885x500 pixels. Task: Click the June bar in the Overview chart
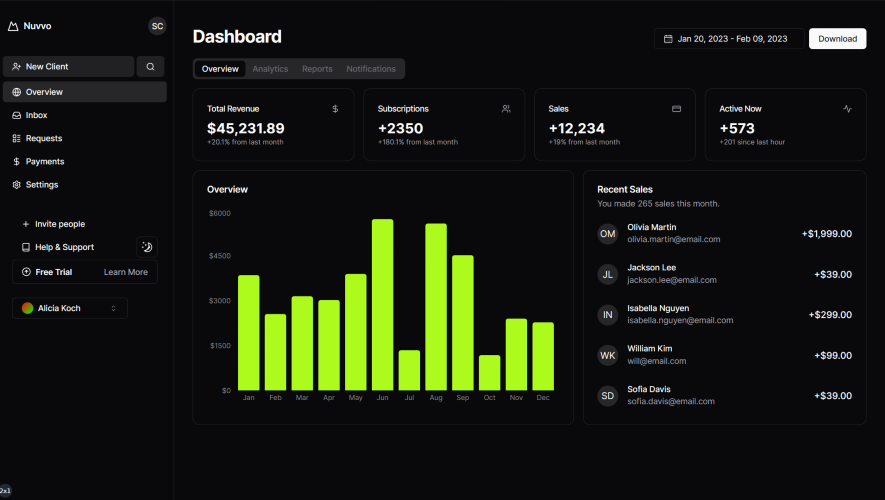383,305
